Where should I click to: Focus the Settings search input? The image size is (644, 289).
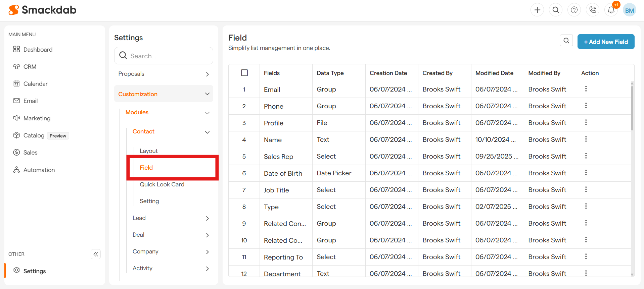pyautogui.click(x=168, y=56)
